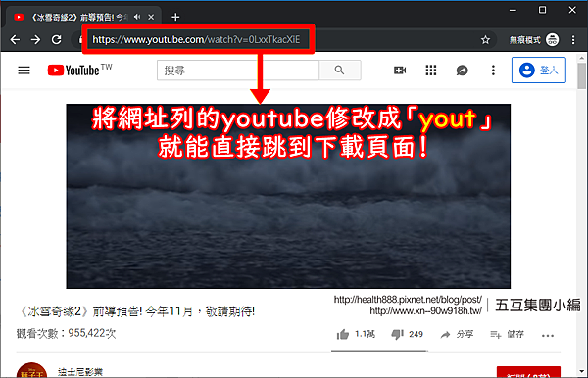Image resolution: width=588 pixels, height=378 pixels.
Task: Click the site lock icon in address bar
Action: point(80,39)
